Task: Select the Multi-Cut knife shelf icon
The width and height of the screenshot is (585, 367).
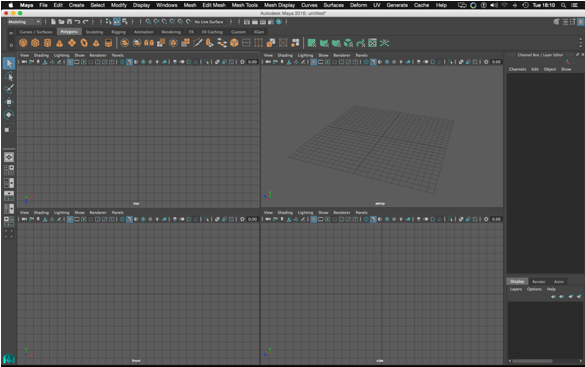Action: coord(198,43)
